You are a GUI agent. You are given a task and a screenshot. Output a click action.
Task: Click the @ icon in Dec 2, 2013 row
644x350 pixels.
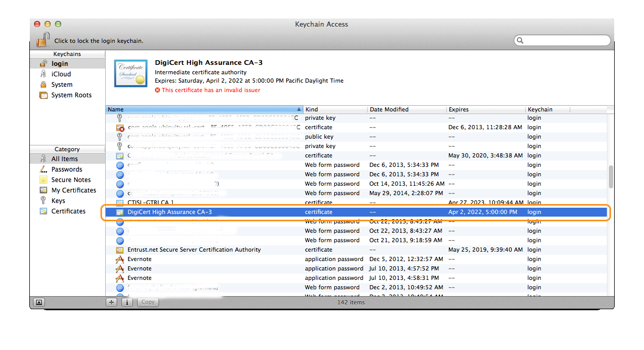click(120, 287)
